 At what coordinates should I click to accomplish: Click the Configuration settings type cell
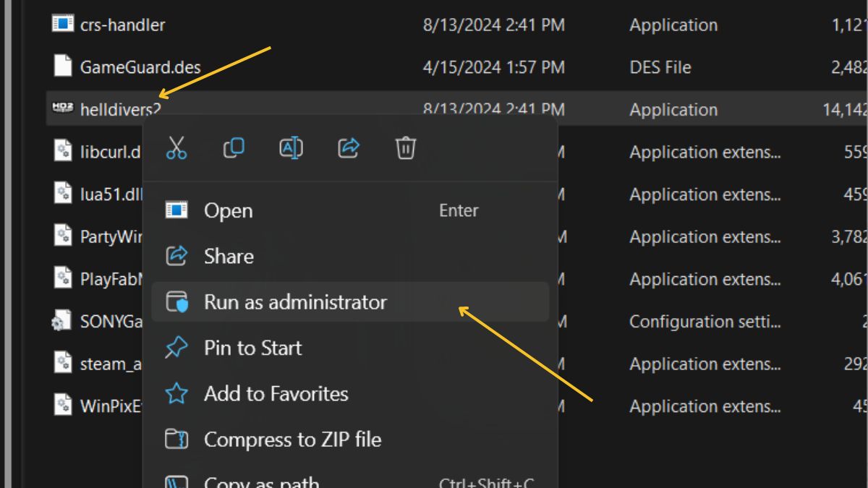point(705,321)
